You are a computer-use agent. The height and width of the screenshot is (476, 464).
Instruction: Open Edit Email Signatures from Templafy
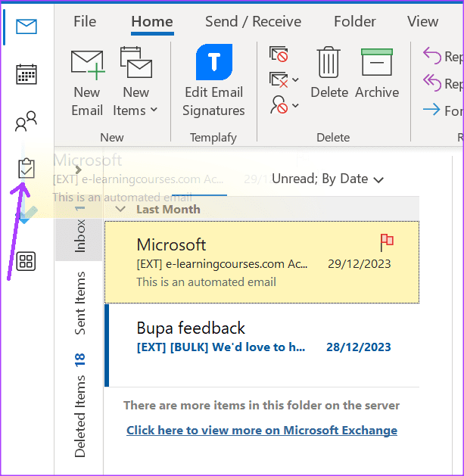point(213,81)
